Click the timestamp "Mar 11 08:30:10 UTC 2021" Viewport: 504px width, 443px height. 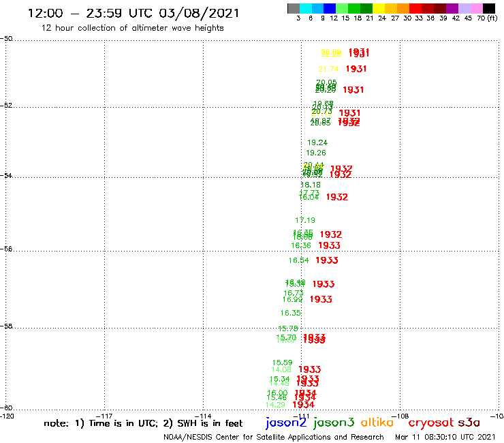pyautogui.click(x=445, y=438)
